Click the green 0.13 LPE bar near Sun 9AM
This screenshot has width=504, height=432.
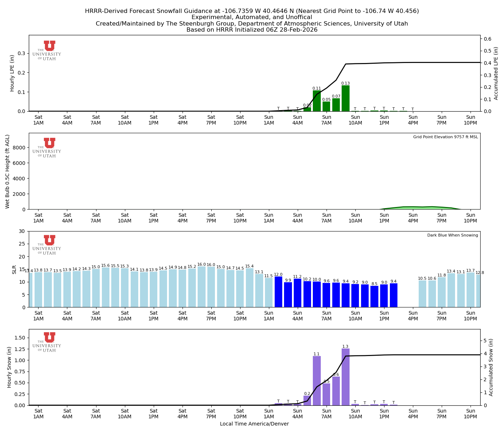(346, 99)
